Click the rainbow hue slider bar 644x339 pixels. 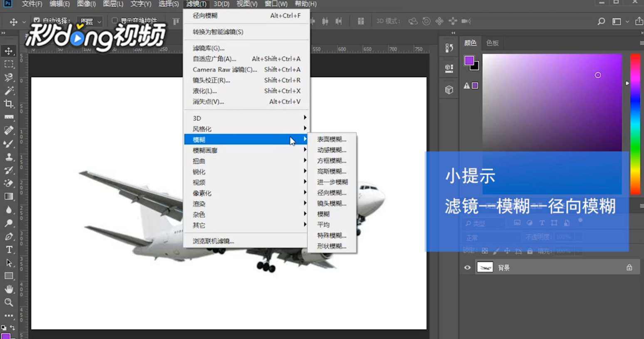tap(635, 124)
